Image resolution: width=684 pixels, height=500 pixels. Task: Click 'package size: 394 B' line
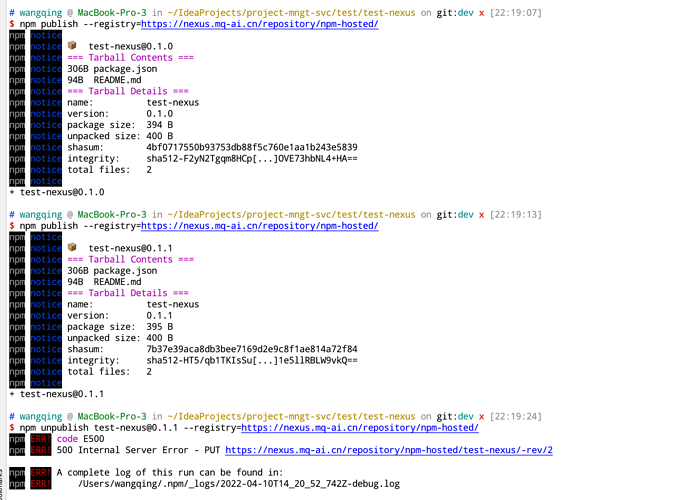click(x=120, y=125)
